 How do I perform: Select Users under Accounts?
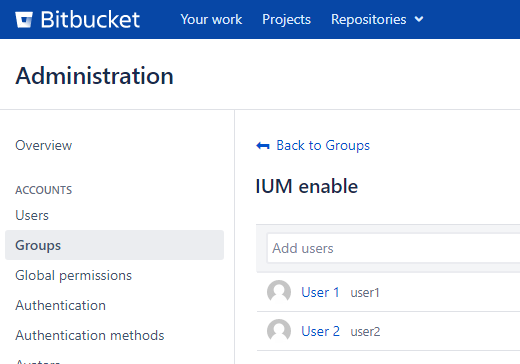click(32, 216)
